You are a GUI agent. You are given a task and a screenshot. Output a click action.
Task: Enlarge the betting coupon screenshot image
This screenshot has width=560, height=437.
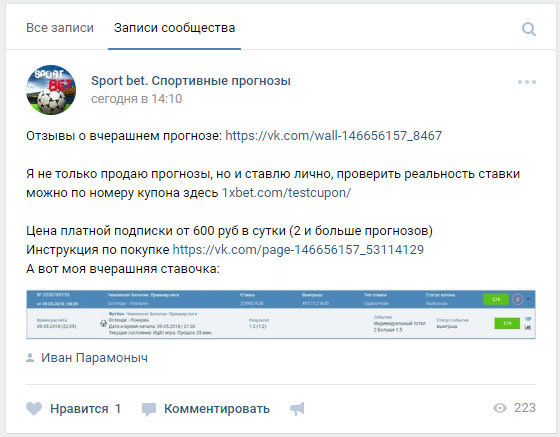281,314
